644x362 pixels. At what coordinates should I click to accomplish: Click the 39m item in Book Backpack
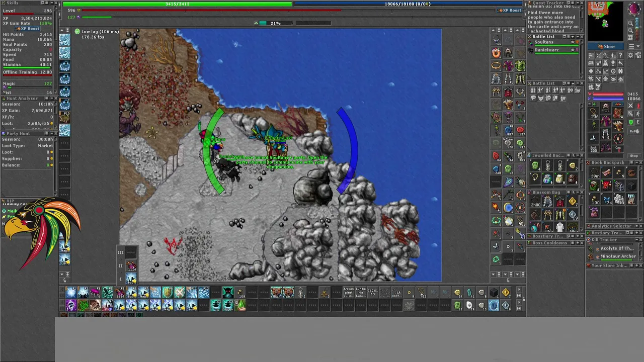click(595, 172)
